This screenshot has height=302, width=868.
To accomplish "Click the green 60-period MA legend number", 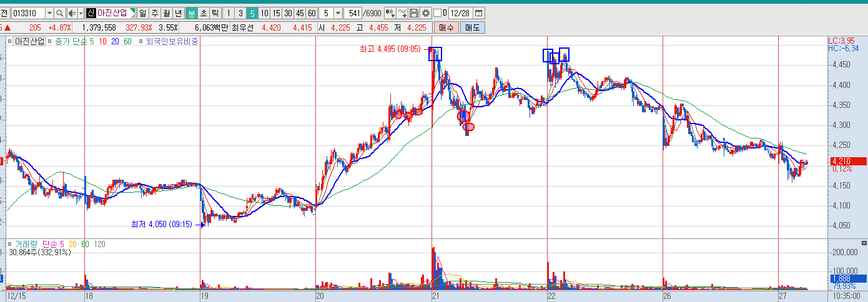I will [127, 41].
